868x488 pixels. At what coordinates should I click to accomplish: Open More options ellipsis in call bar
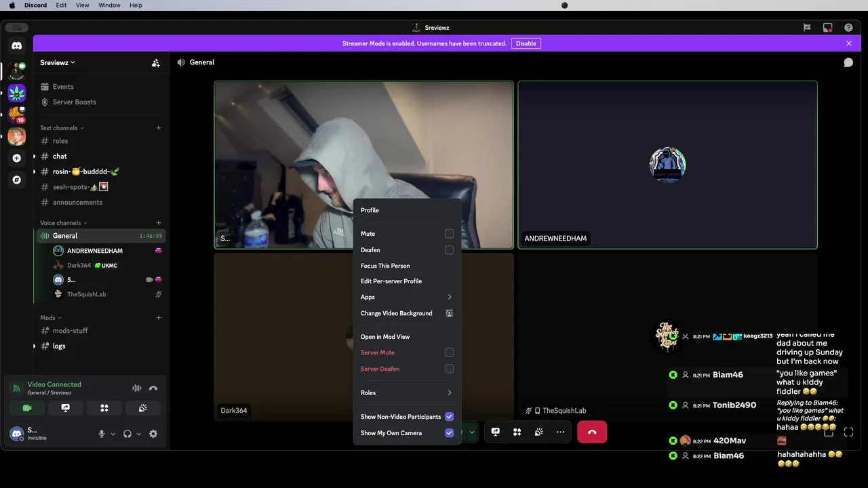point(560,432)
